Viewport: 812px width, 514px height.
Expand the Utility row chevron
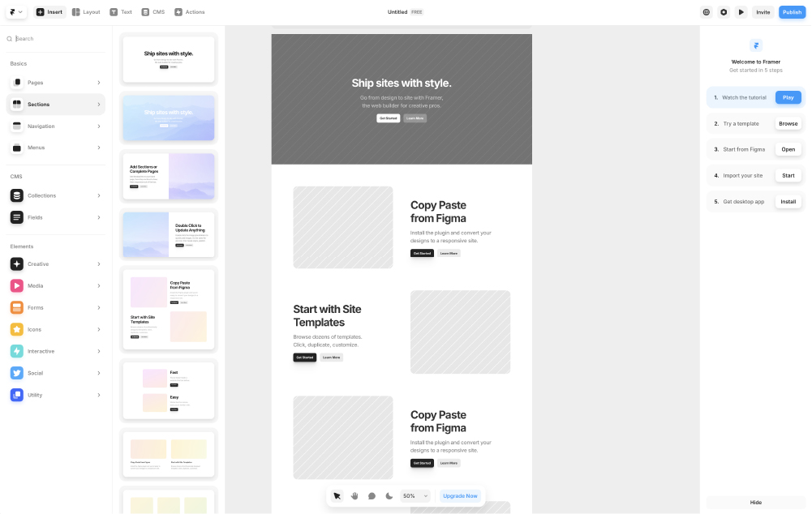[98, 395]
